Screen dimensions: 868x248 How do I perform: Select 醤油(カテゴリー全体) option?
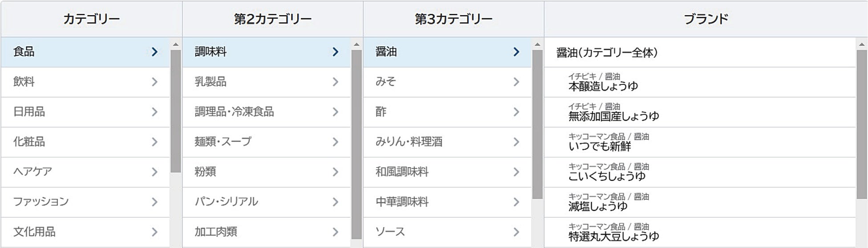click(x=607, y=52)
